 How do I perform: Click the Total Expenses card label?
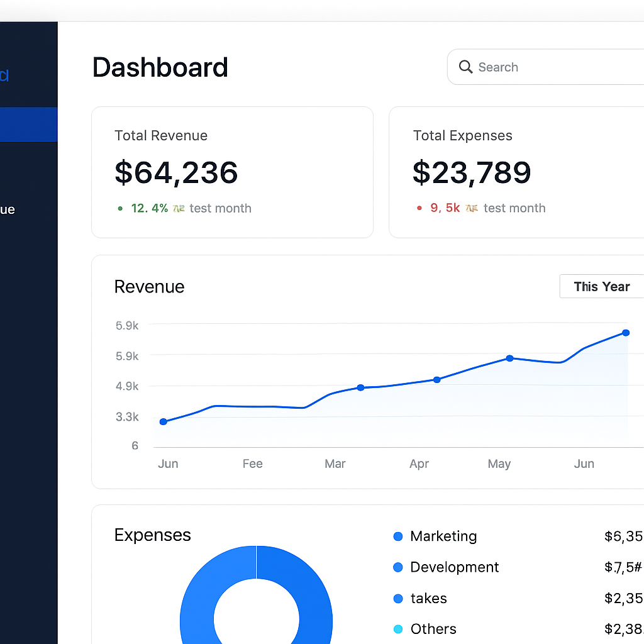click(x=462, y=136)
